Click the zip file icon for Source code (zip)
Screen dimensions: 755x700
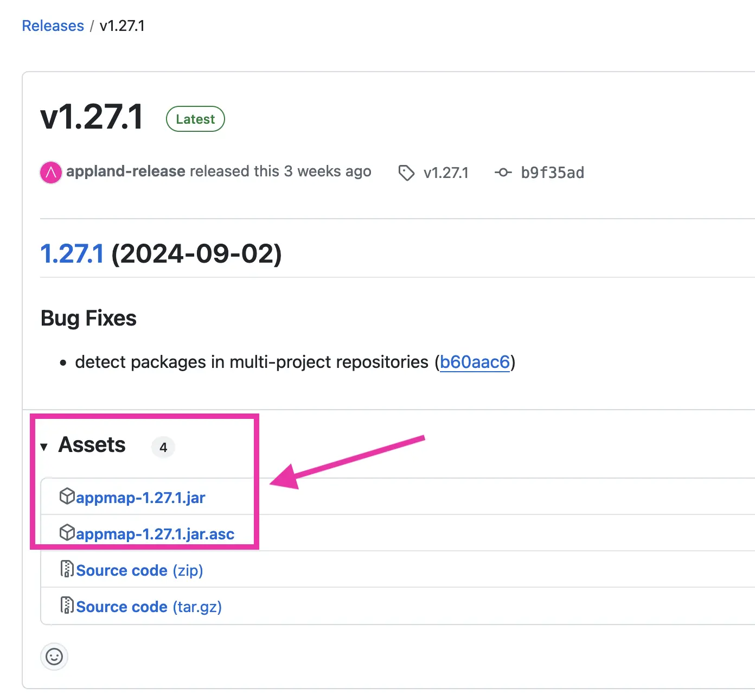[x=67, y=569]
